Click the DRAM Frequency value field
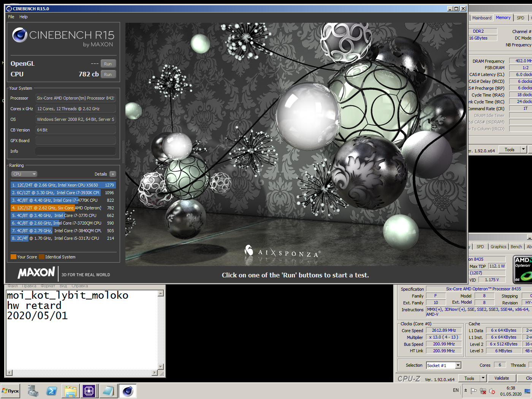This screenshot has width=532, height=399. 521,61
